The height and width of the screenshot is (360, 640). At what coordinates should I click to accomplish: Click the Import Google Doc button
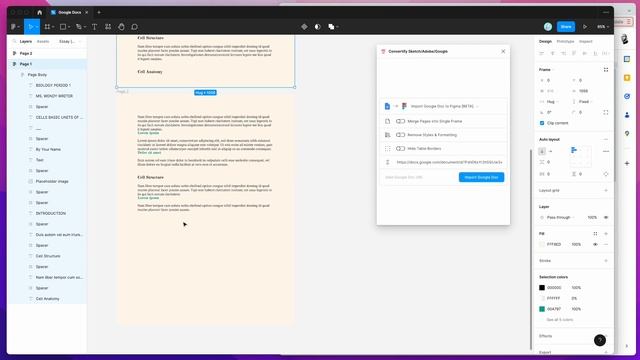click(x=481, y=177)
